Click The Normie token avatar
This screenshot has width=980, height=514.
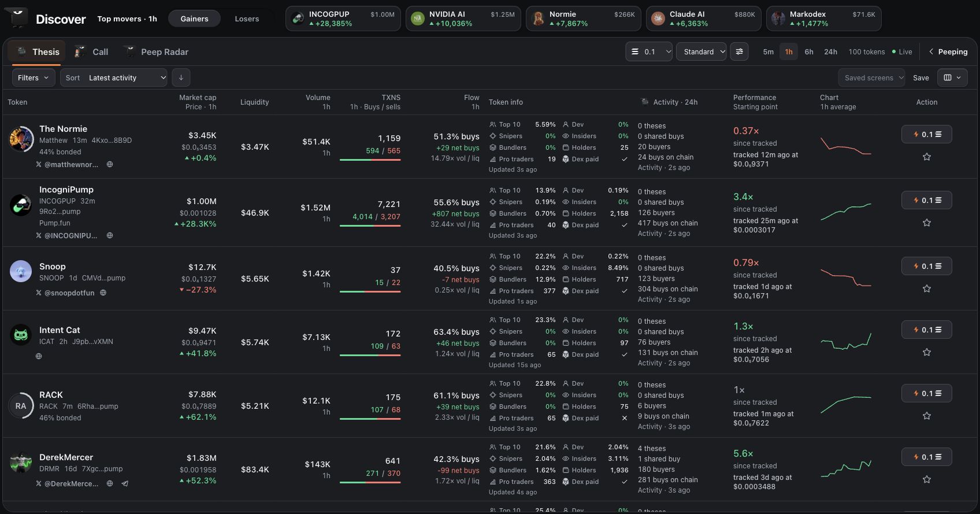point(21,139)
